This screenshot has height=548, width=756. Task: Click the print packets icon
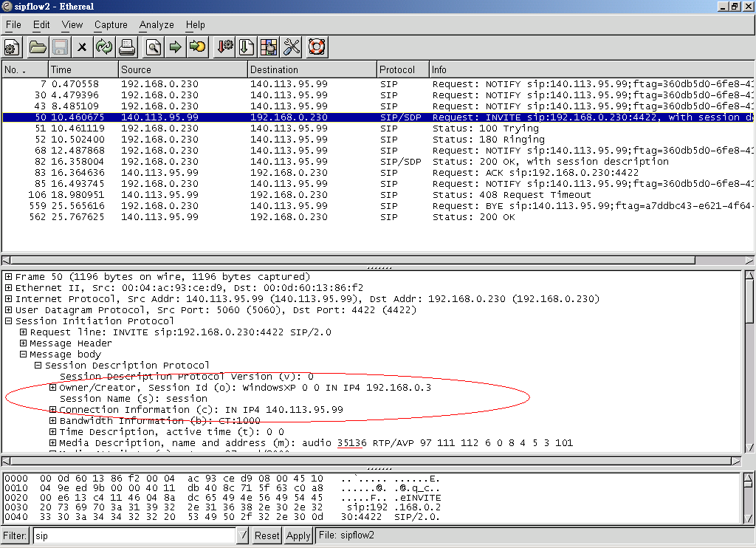(127, 47)
